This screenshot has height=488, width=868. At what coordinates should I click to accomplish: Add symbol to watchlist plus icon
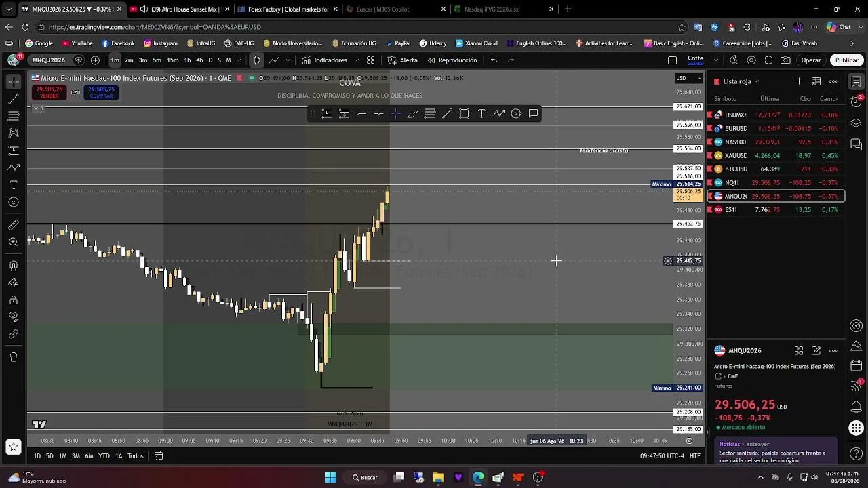pyautogui.click(x=799, y=81)
